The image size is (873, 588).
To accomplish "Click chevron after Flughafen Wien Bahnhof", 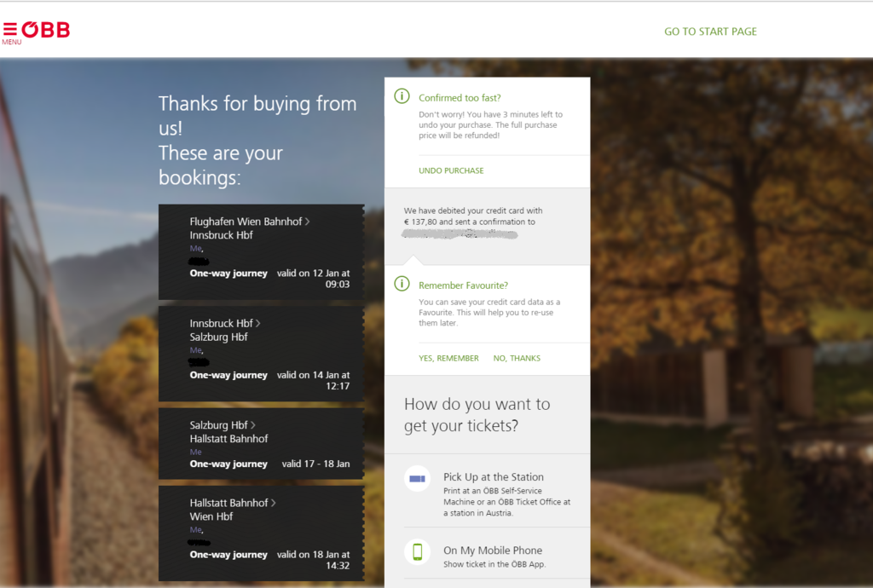I will pos(307,222).
